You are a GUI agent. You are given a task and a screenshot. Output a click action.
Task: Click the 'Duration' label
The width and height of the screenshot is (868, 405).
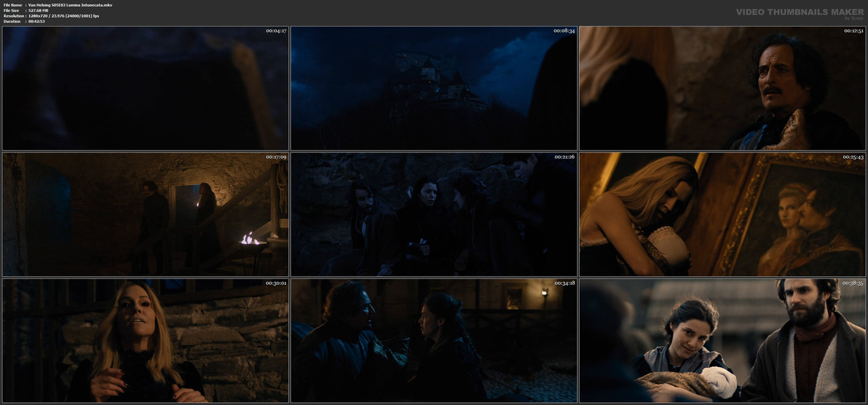[x=12, y=21]
